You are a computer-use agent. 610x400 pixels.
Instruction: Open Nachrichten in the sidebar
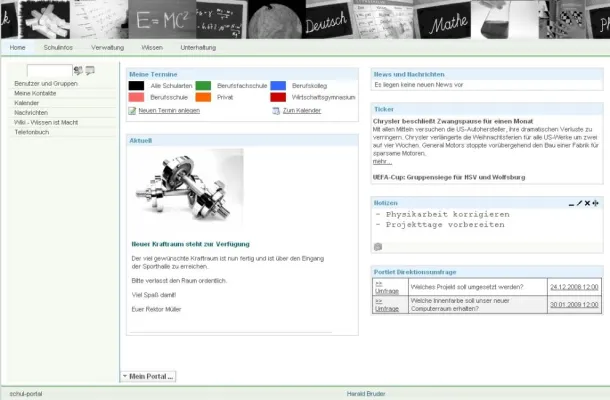tap(31, 113)
